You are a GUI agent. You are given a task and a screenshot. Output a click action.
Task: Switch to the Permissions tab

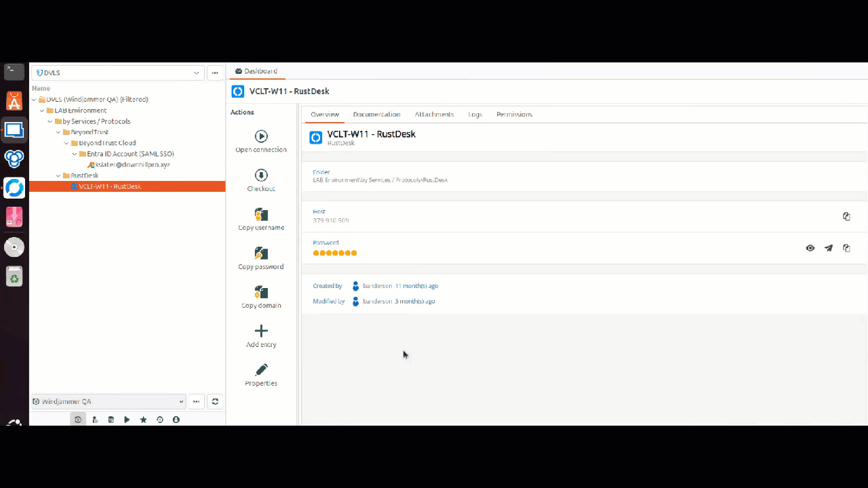[x=514, y=115]
